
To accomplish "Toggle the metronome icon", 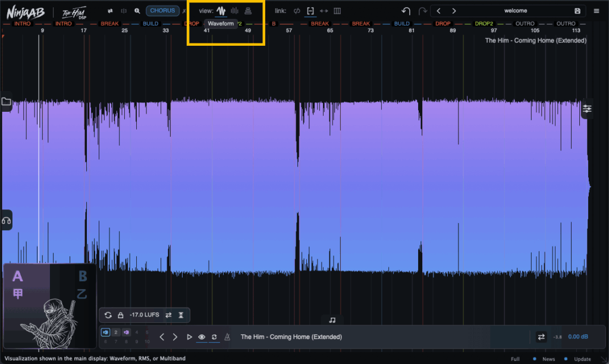I will (x=227, y=337).
